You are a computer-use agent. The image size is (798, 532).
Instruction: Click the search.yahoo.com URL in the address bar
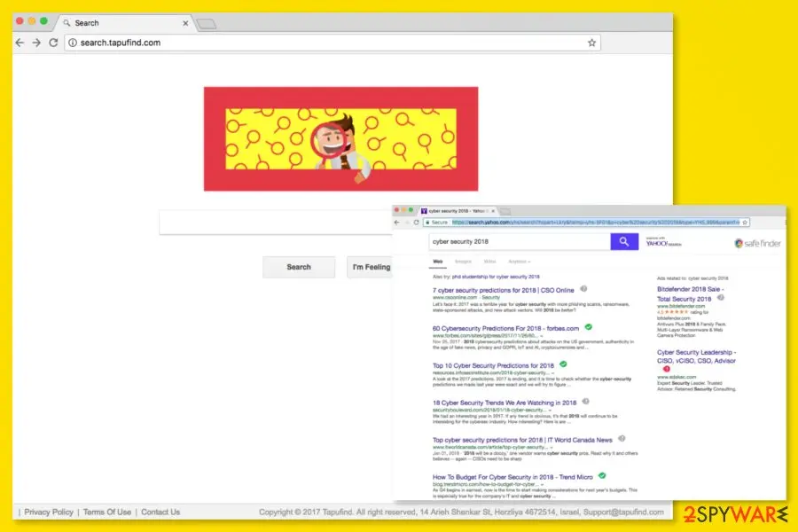tap(596, 223)
